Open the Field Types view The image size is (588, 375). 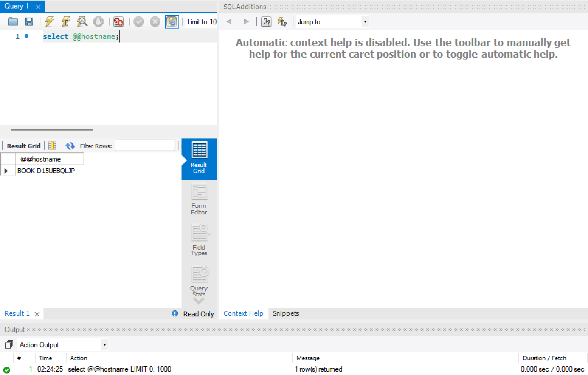[x=199, y=240]
